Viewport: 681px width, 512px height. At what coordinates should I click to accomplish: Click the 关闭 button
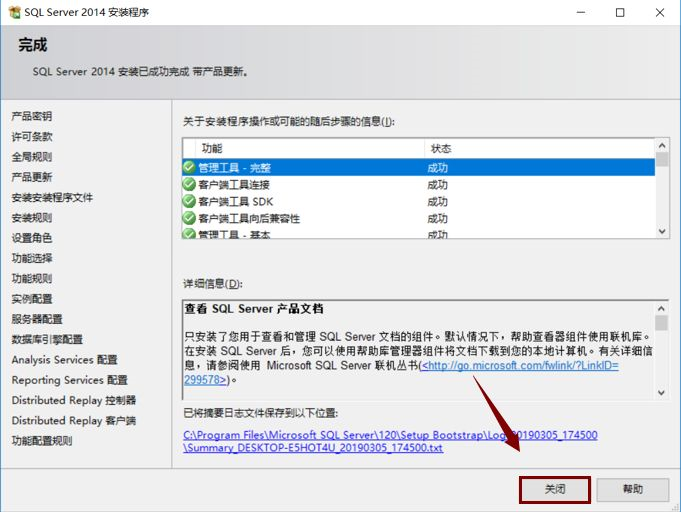click(555, 489)
